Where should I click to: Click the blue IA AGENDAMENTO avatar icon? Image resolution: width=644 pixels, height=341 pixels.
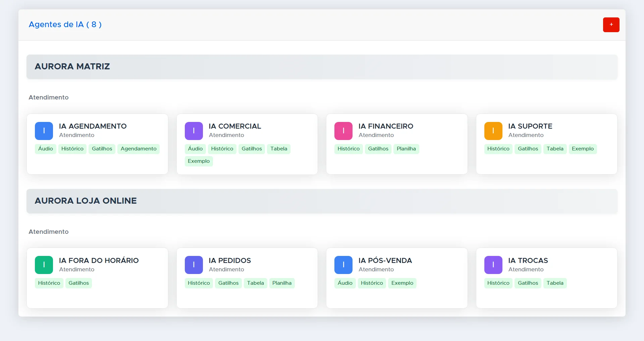tap(44, 131)
